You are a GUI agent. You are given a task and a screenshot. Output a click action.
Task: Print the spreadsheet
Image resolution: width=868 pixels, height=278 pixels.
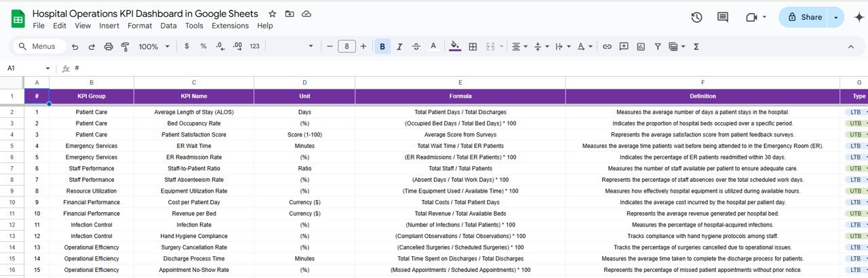point(108,47)
